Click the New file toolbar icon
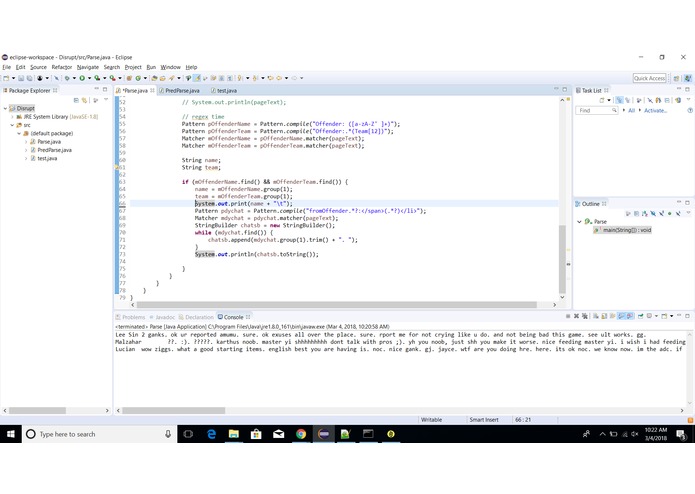This screenshot has width=695, height=494. click(6, 78)
